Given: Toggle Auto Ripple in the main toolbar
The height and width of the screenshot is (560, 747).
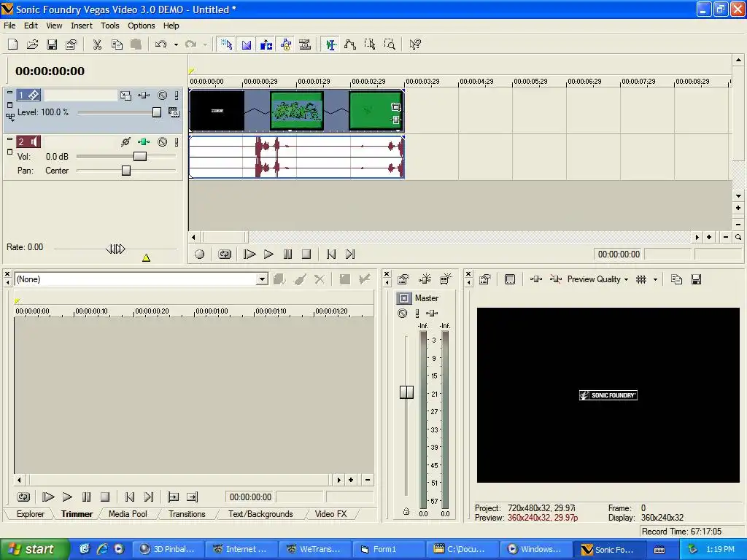Looking at the screenshot, I should pos(266,44).
